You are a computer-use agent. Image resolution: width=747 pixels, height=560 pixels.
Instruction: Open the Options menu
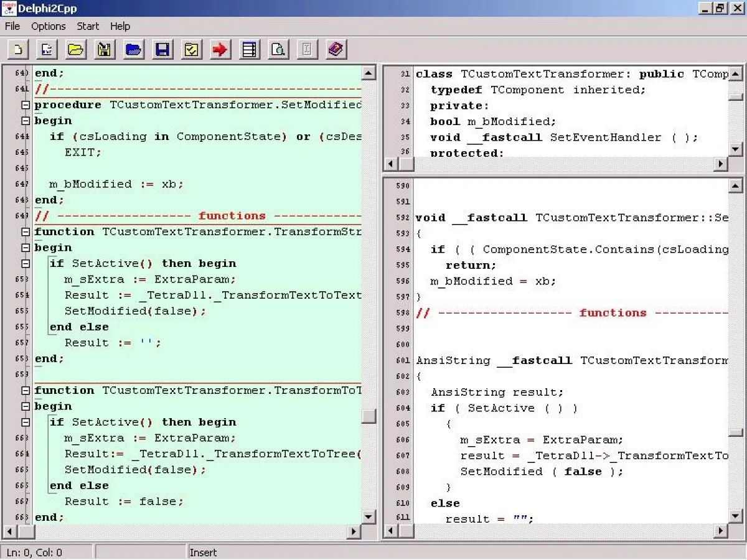click(x=48, y=26)
